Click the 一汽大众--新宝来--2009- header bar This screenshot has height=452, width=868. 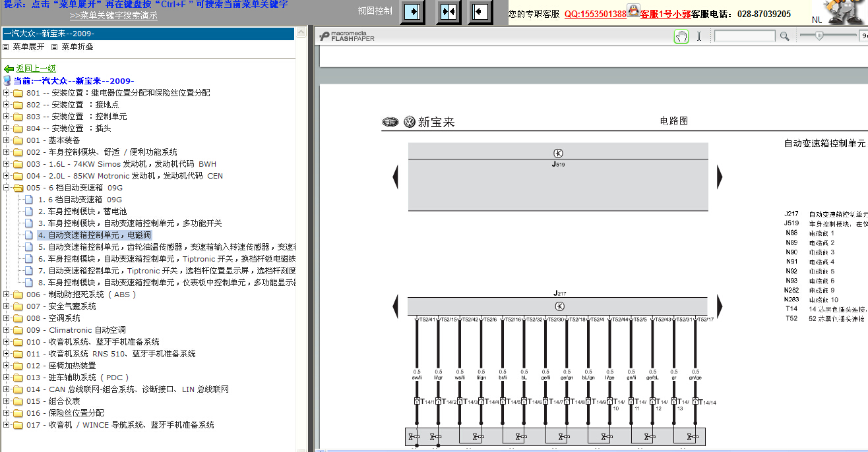point(148,34)
